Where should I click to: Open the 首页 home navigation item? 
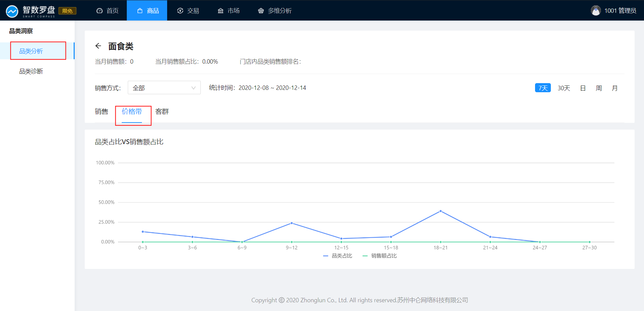108,11
